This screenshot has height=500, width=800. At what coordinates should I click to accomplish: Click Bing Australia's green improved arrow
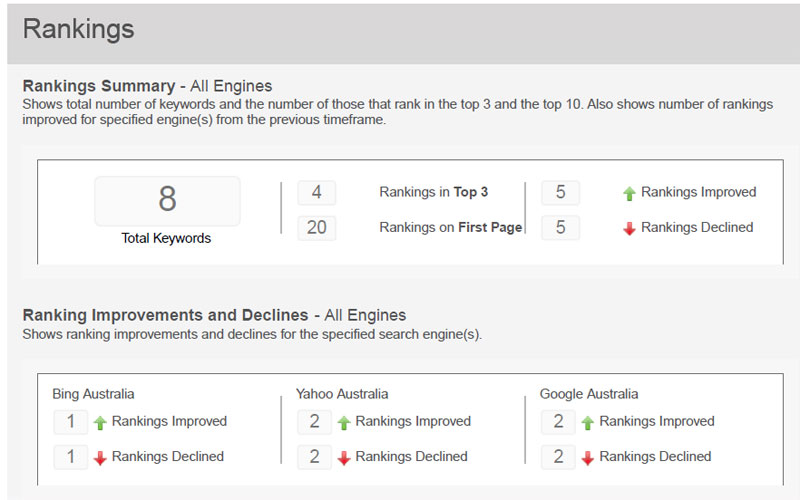click(100, 422)
